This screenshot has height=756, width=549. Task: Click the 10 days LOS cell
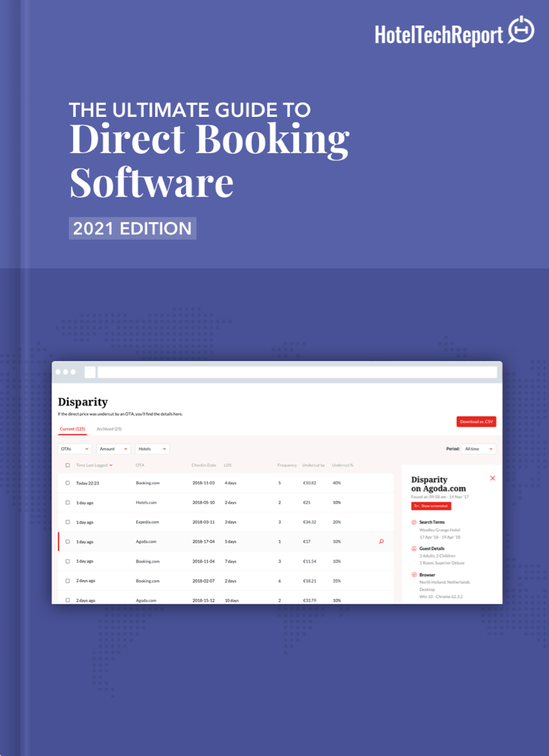tap(232, 600)
